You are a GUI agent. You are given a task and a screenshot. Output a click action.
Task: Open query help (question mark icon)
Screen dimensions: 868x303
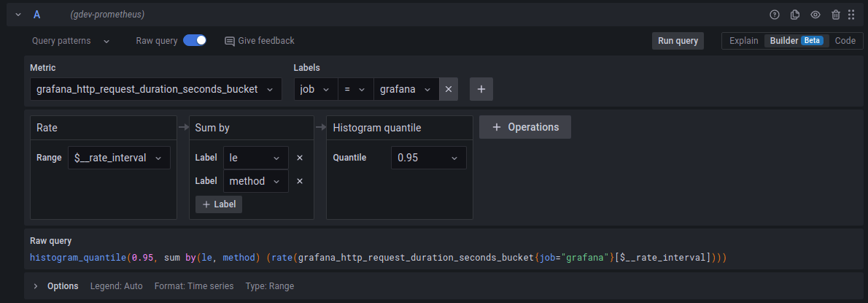[775, 15]
